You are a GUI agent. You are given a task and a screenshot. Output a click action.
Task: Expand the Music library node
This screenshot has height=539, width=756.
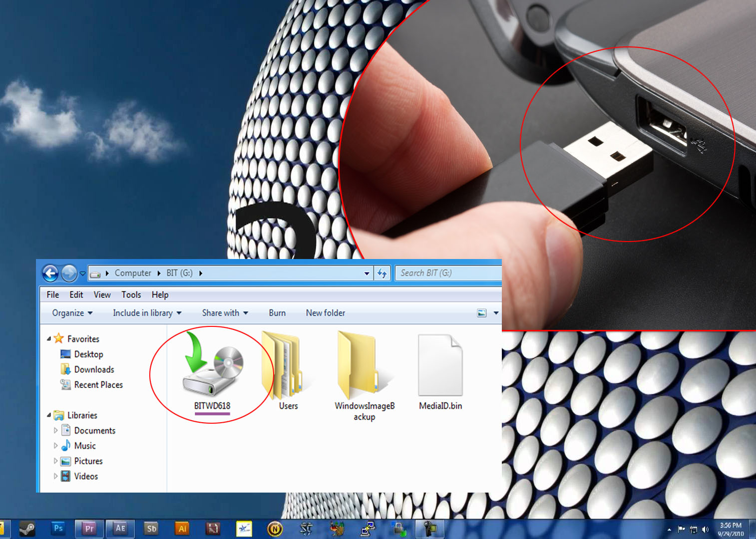tap(55, 446)
